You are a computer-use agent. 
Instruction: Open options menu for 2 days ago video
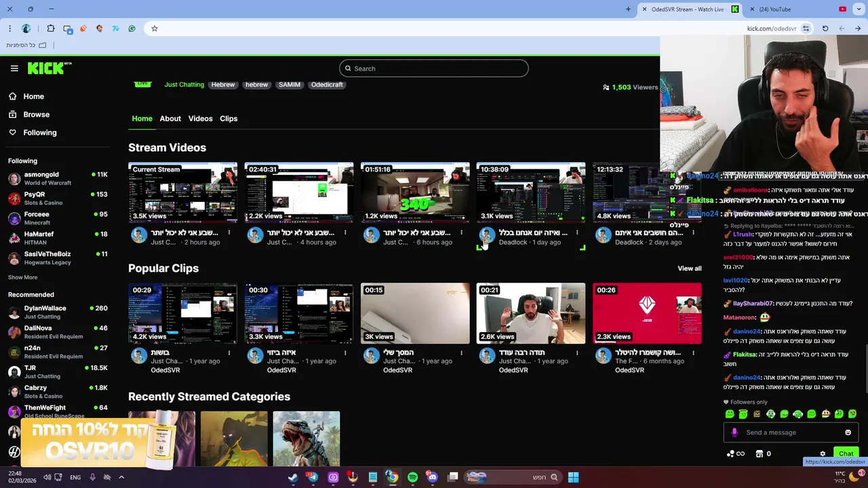click(693, 233)
